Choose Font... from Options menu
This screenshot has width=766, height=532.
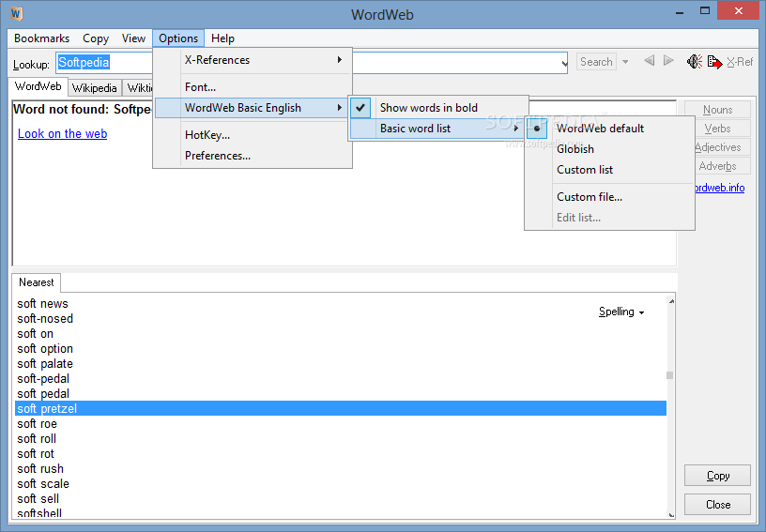[253, 87]
